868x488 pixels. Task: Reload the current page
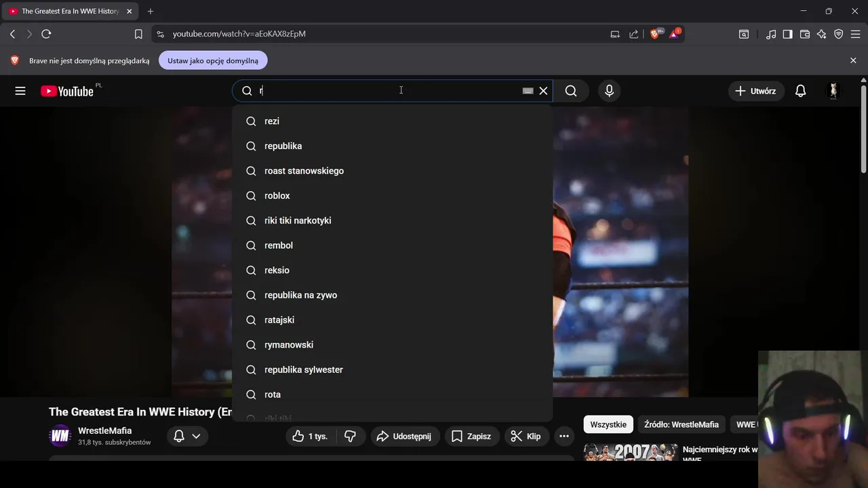click(x=46, y=34)
